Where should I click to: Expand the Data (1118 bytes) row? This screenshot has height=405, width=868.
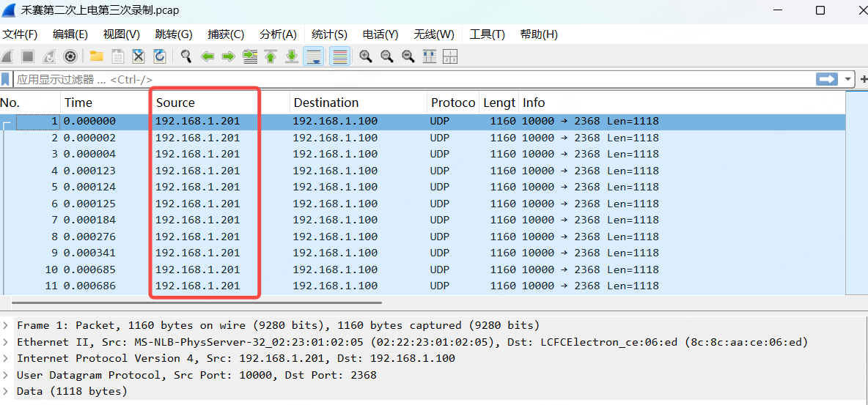[x=6, y=392]
